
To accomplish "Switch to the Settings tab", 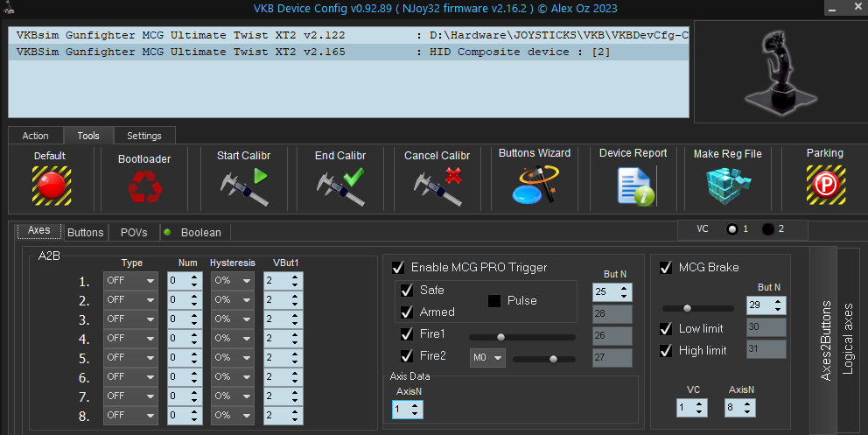I will coord(144,136).
